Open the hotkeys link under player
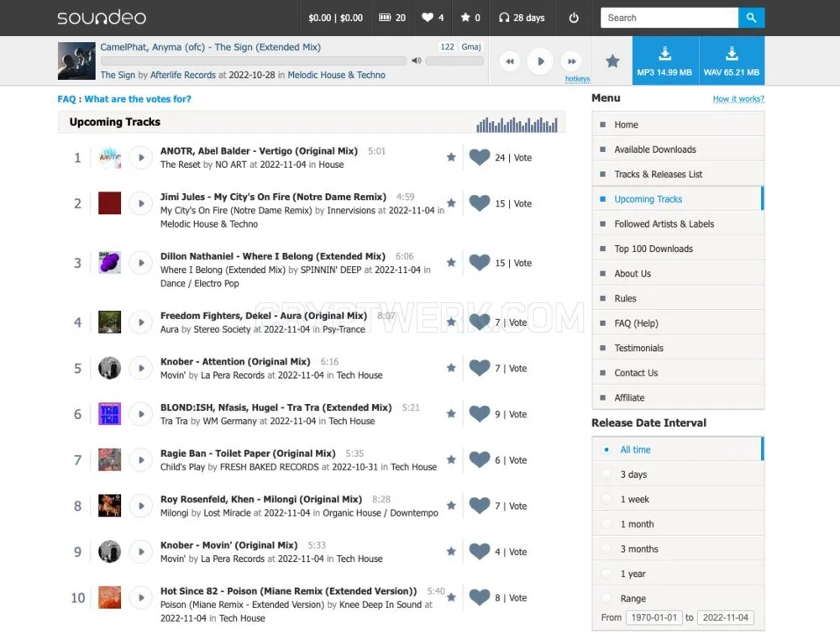840x635 pixels. tap(577, 79)
